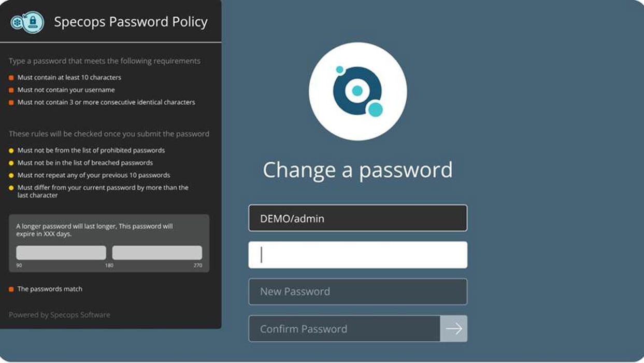Collapse the submit-time rules section
This screenshot has width=644, height=363.
pyautogui.click(x=109, y=133)
